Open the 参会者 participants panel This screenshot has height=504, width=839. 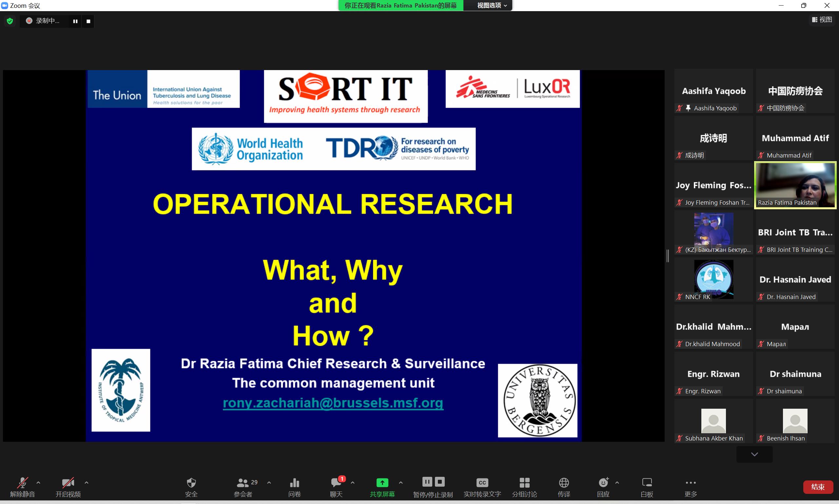coord(243,487)
